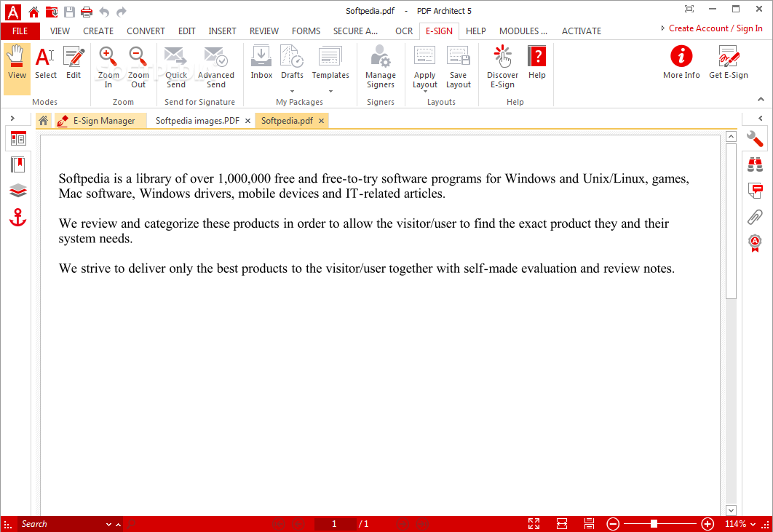Expand the right side panel
Image resolution: width=773 pixels, height=532 pixels.
click(760, 119)
